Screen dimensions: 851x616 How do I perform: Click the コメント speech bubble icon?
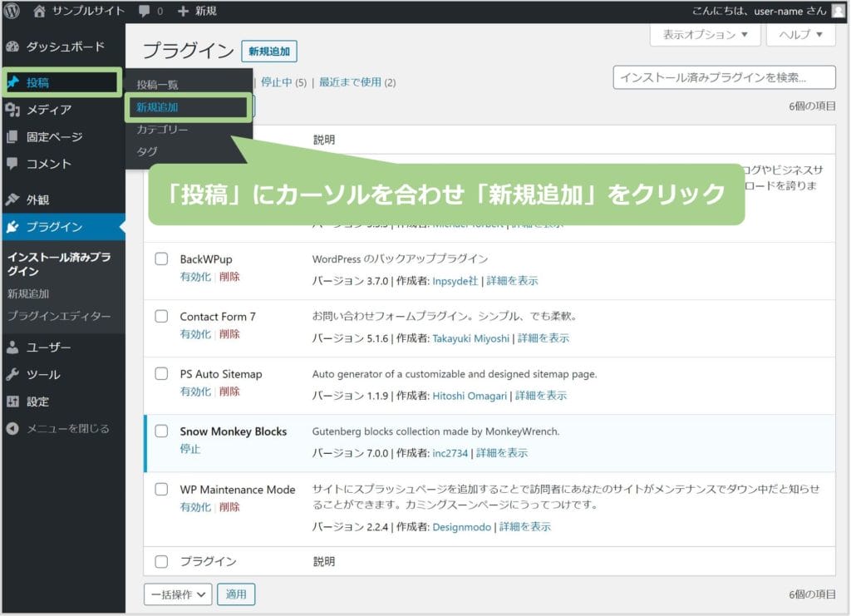(12, 164)
